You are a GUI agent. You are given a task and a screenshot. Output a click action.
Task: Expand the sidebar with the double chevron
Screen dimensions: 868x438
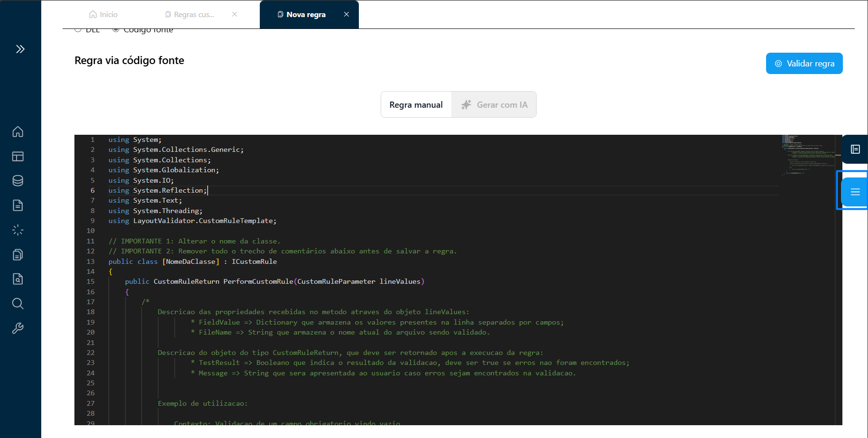[20, 49]
